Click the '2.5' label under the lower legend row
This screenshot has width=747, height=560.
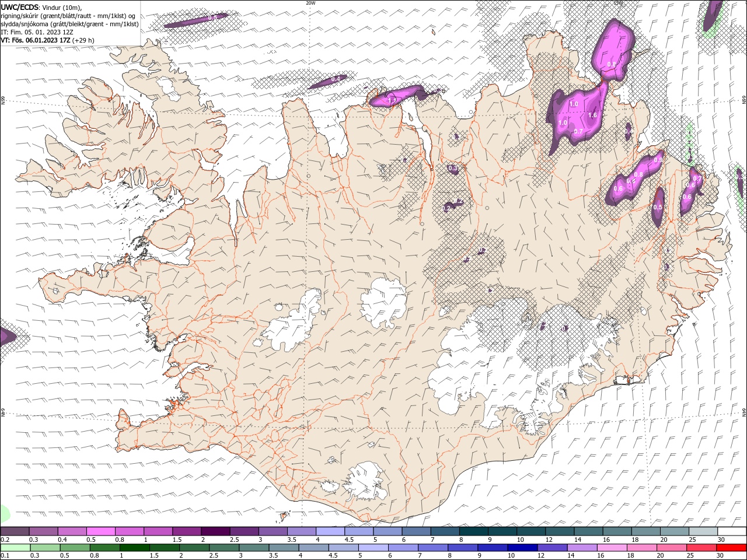(214, 555)
